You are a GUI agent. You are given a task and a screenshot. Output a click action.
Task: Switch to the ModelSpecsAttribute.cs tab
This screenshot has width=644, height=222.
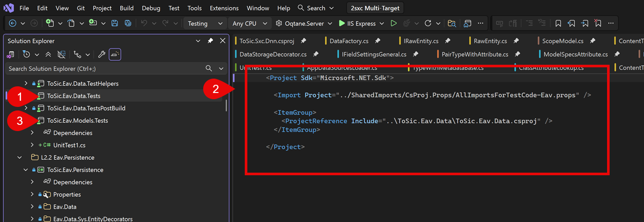[x=575, y=54]
